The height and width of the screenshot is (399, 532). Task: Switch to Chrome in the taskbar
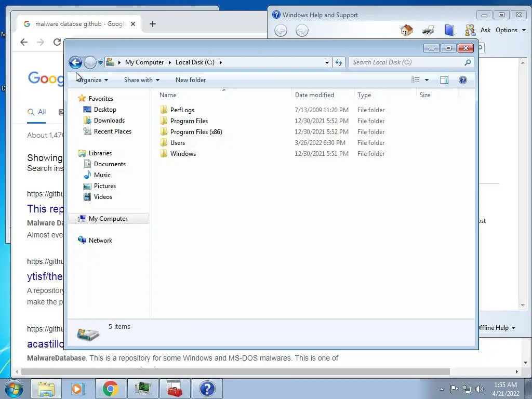110,389
